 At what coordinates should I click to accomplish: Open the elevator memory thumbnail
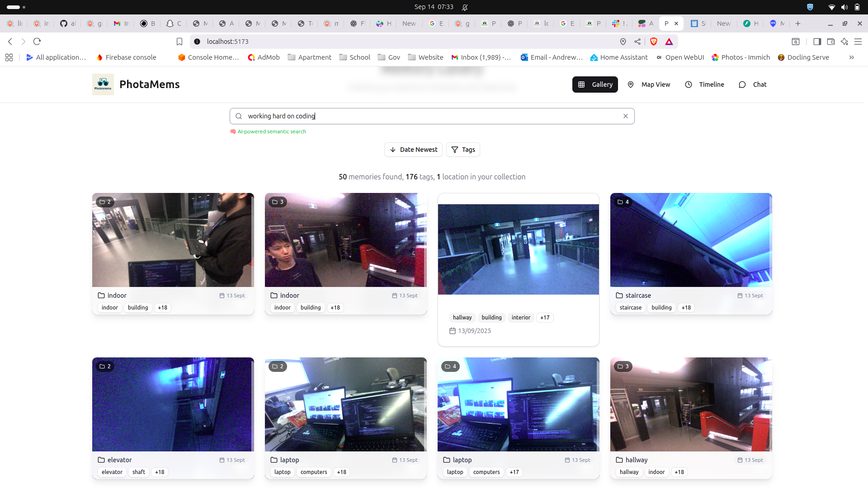[173, 404]
